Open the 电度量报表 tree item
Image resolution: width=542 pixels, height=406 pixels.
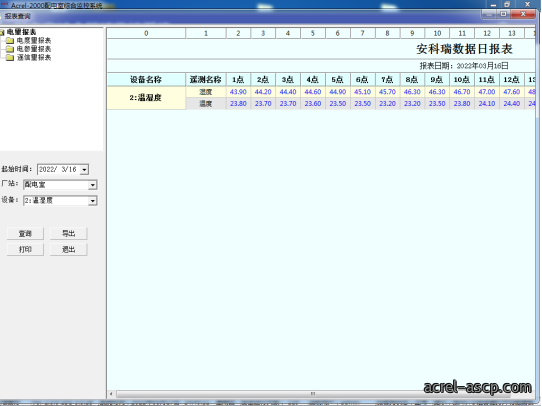pyautogui.click(x=34, y=41)
